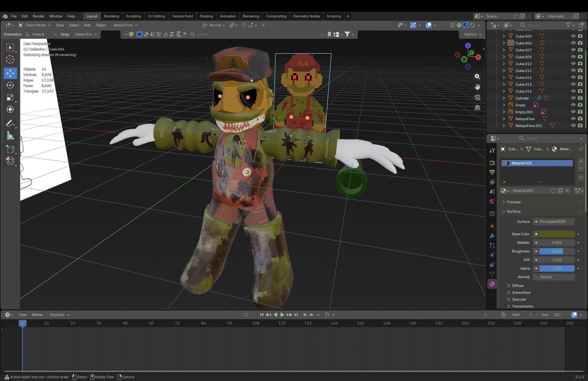Open the Normal transform orientation dropdown
This screenshot has height=381, width=588.
point(214,25)
